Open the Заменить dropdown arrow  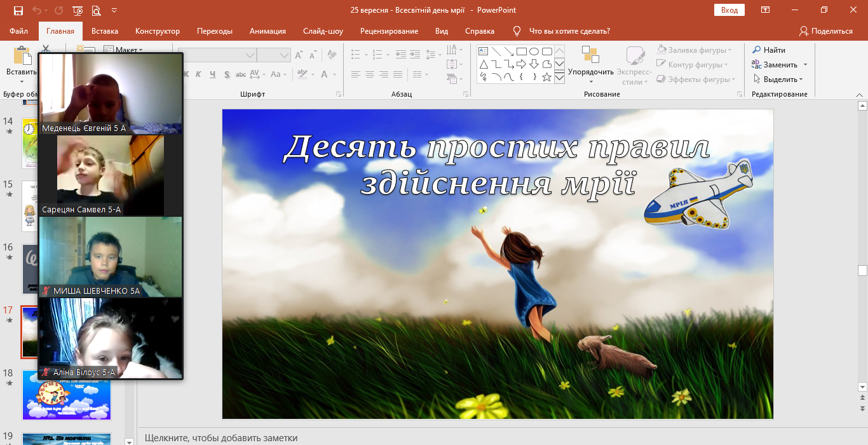pyautogui.click(x=805, y=65)
